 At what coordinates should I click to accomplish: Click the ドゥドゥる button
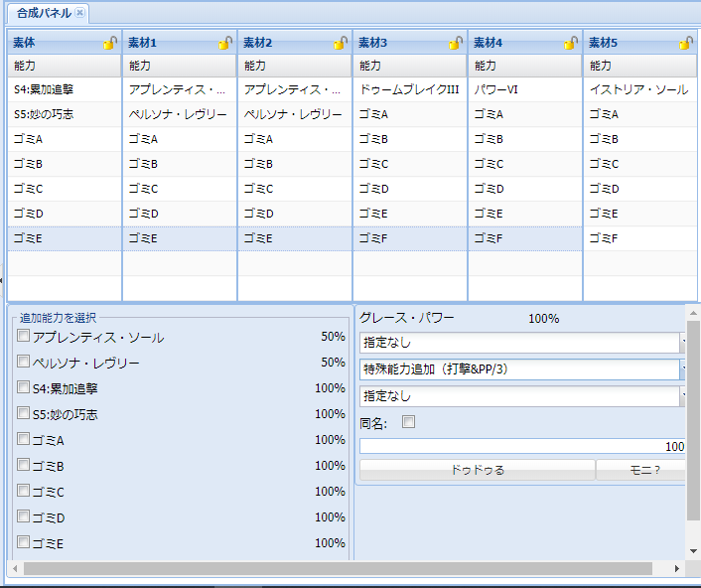point(477,470)
